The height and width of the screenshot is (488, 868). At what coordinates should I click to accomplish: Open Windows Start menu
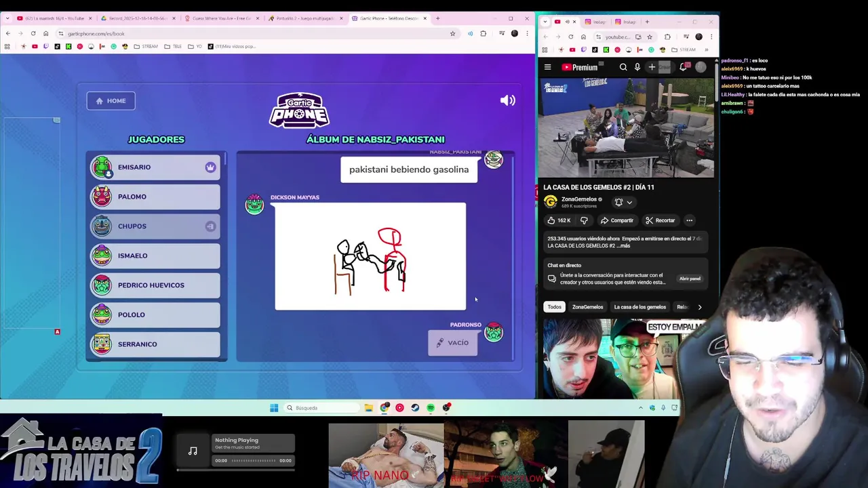point(274,408)
